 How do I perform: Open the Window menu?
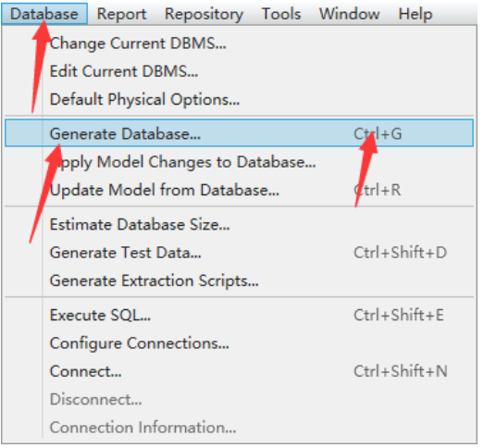pos(349,14)
